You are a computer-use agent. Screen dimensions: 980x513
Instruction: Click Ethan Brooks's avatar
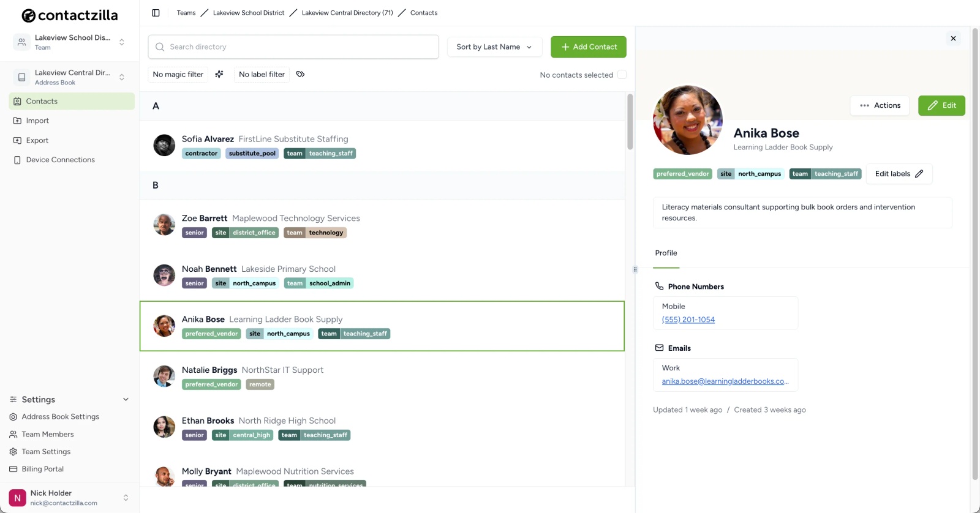tap(164, 427)
